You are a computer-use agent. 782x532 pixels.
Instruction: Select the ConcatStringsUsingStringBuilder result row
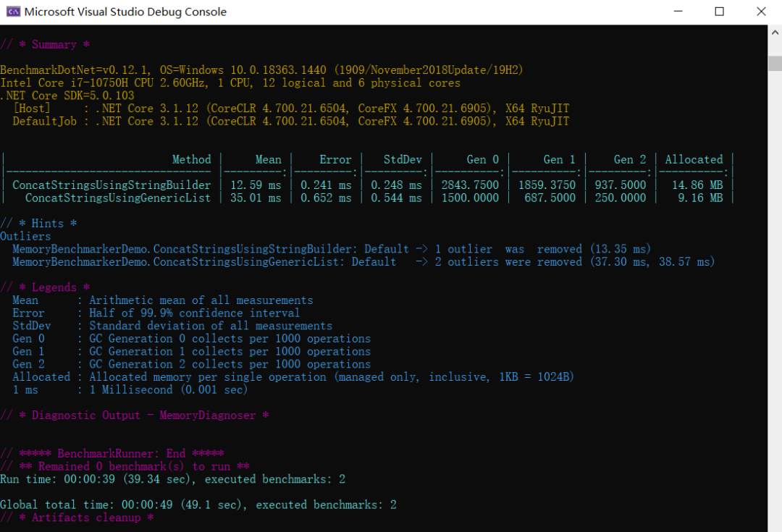coord(112,185)
